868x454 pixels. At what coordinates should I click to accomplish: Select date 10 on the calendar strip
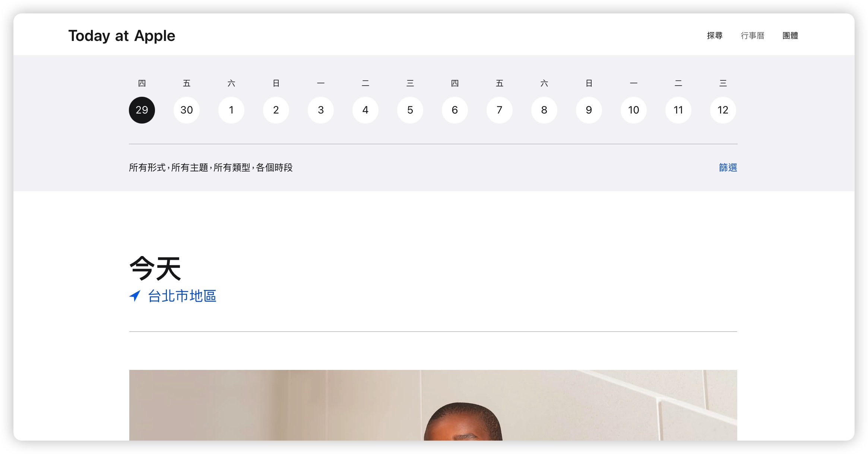(634, 110)
